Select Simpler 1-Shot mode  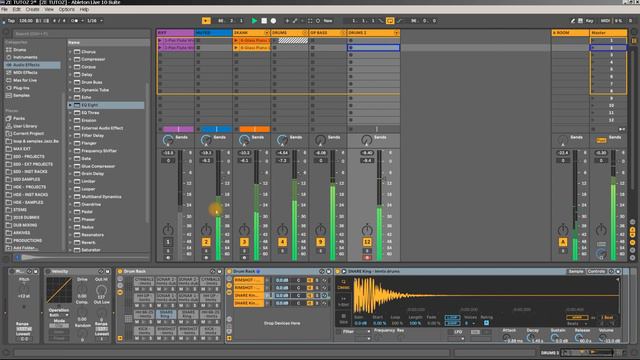pyautogui.click(x=343, y=302)
